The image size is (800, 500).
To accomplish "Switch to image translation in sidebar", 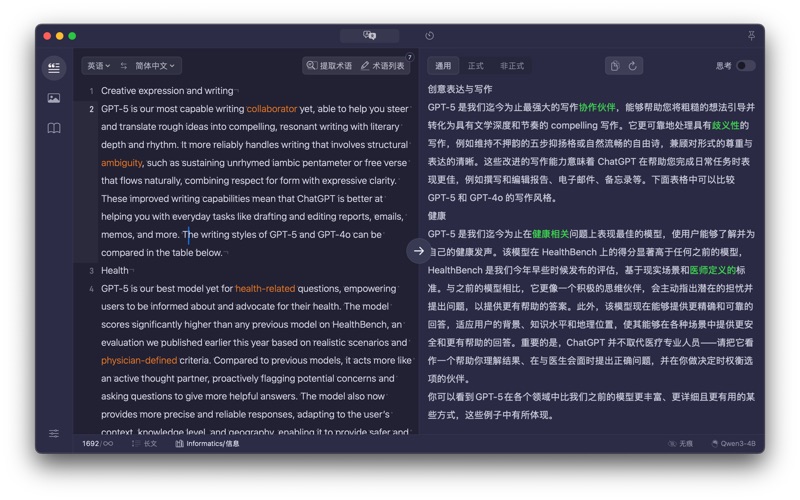I will pos(54,98).
